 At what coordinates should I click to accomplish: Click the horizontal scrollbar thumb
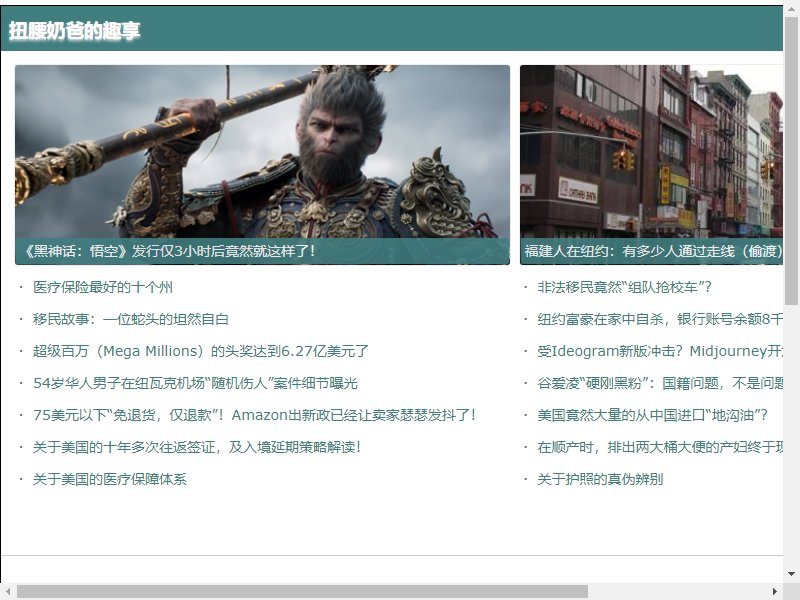click(303, 592)
